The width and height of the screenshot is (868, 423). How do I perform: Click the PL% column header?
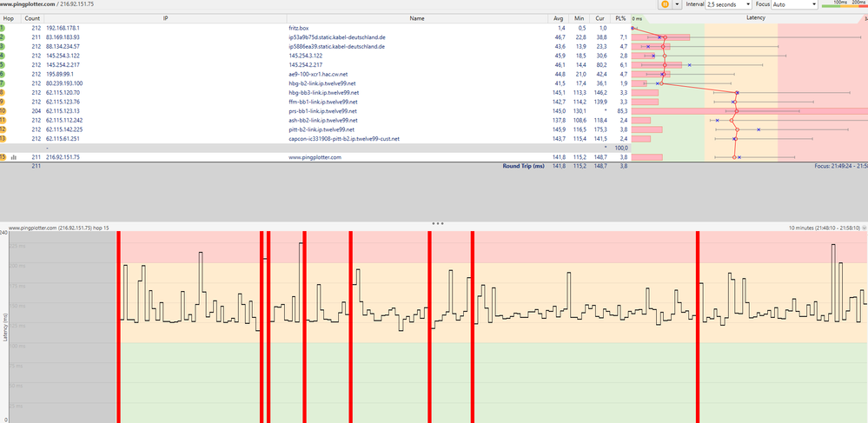pos(620,18)
